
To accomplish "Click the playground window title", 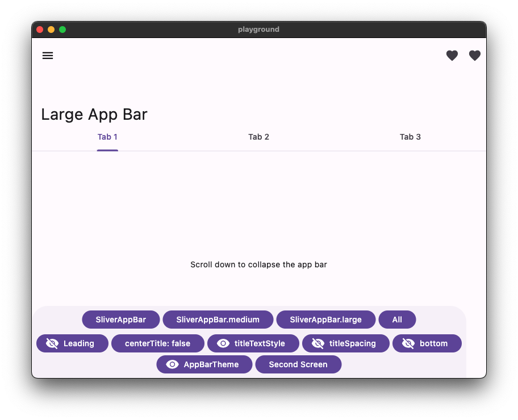I will (258, 30).
